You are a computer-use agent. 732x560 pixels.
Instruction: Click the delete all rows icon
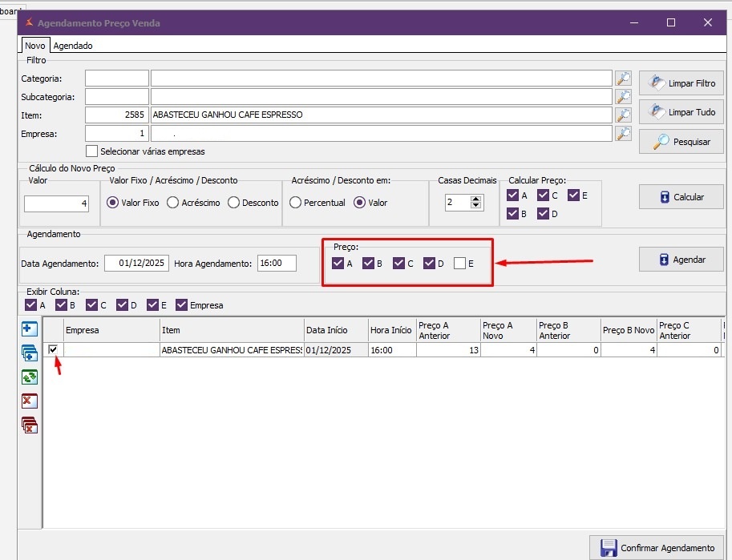pyautogui.click(x=30, y=425)
